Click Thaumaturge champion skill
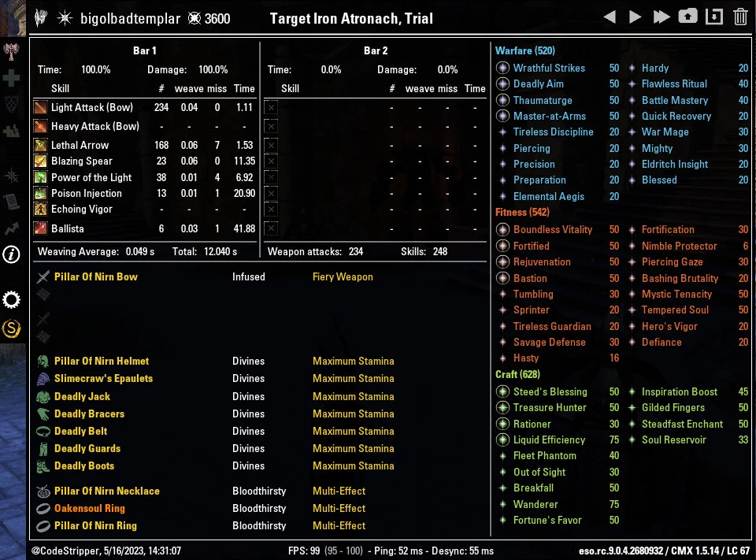Image resolution: width=756 pixels, height=560 pixels. pos(543,100)
